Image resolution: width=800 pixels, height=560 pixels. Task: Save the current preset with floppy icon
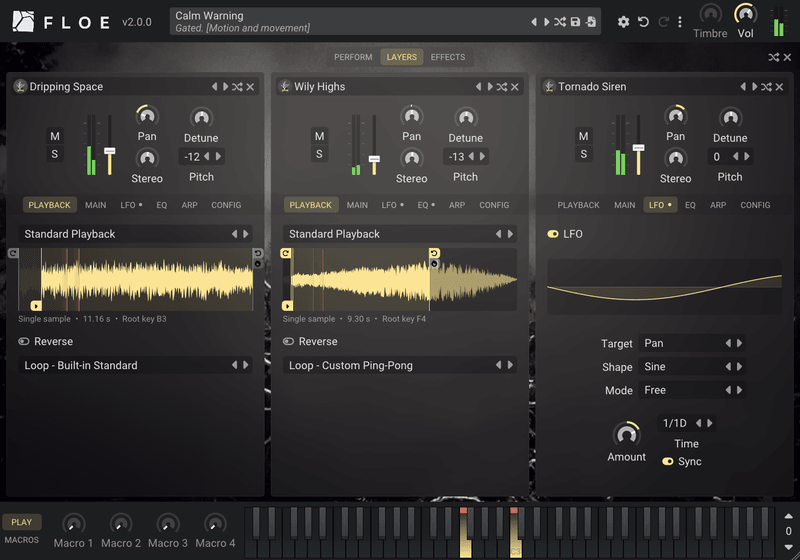[x=576, y=22]
